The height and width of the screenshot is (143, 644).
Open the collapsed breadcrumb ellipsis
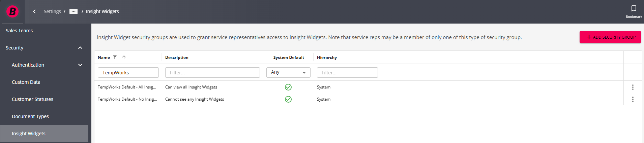point(74,11)
